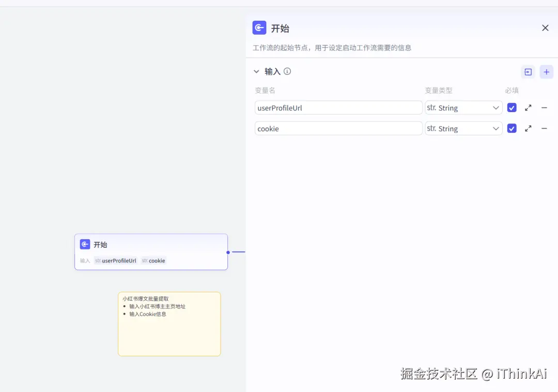This screenshot has width=558, height=392.
Task: Edit the cookie variable name field
Action: click(338, 129)
